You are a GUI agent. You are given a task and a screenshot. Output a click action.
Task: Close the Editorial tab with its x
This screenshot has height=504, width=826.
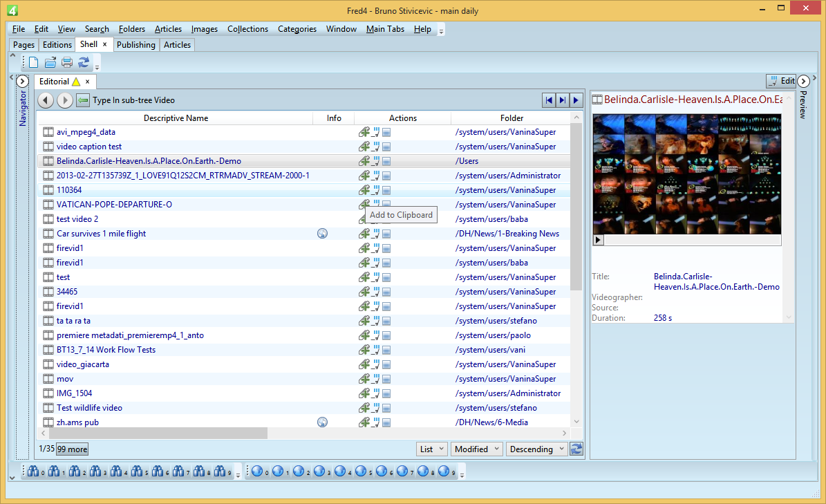click(88, 82)
